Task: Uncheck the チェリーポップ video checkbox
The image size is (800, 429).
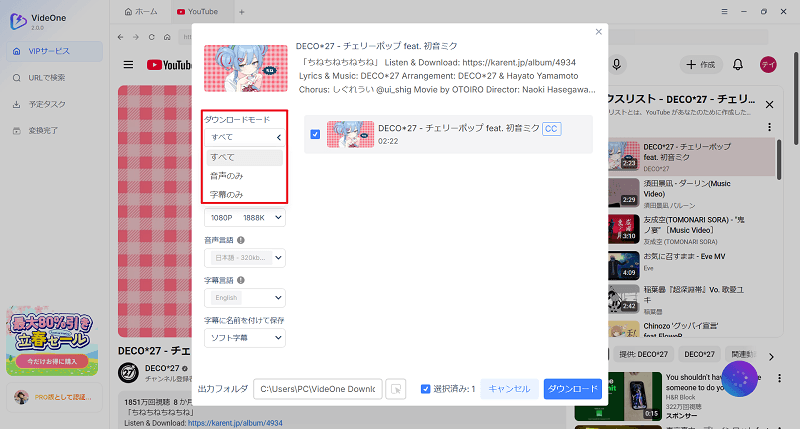Action: pyautogui.click(x=315, y=134)
